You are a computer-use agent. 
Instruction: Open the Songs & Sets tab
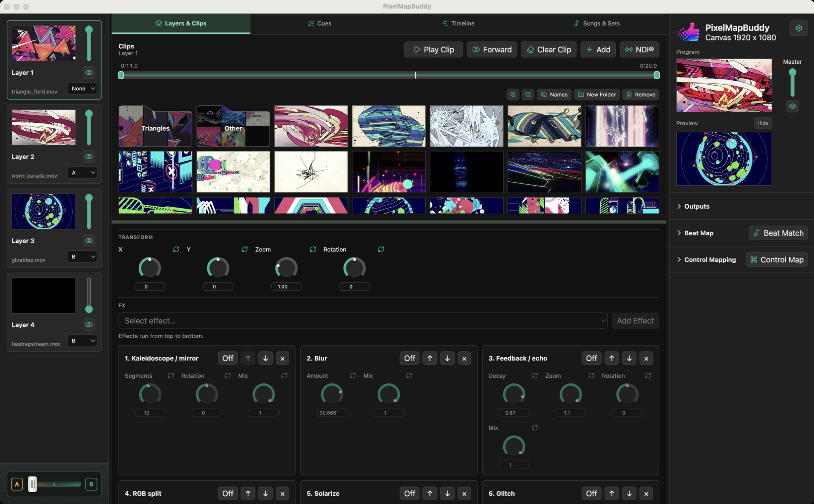pos(597,23)
